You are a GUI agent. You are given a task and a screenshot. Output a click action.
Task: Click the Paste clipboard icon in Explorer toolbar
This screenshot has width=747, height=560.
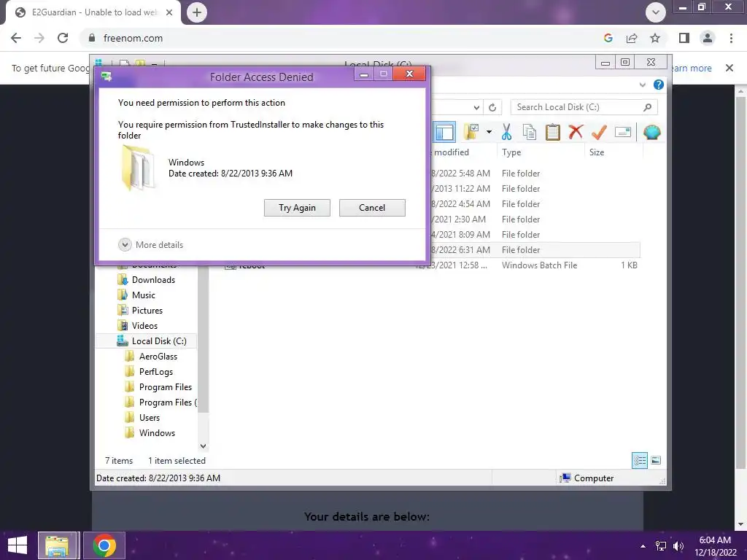pyautogui.click(x=553, y=132)
